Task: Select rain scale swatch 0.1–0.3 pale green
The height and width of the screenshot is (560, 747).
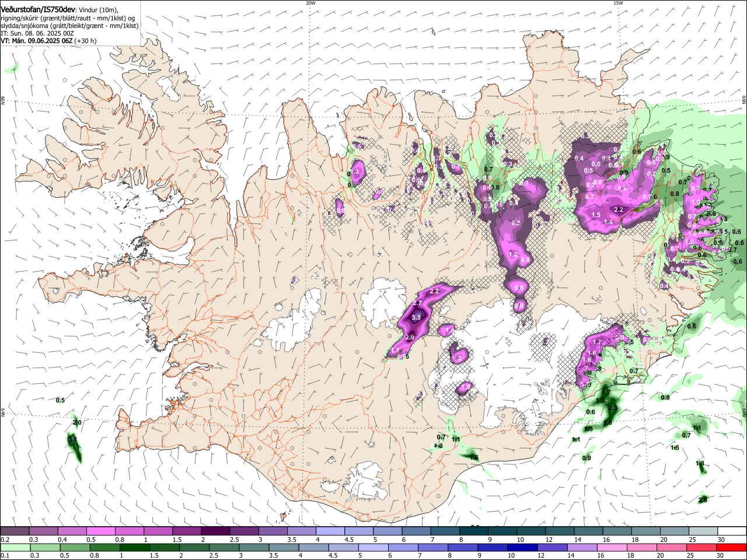Action: click(15, 548)
